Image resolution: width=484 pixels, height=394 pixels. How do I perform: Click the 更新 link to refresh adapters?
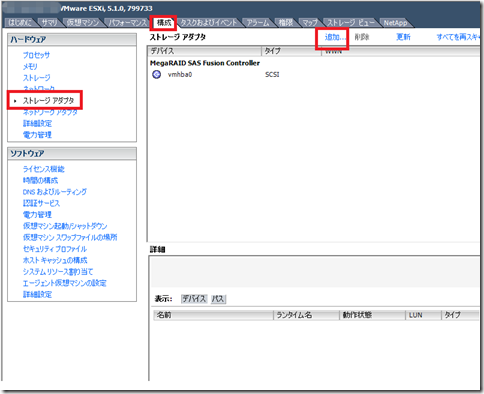(403, 37)
